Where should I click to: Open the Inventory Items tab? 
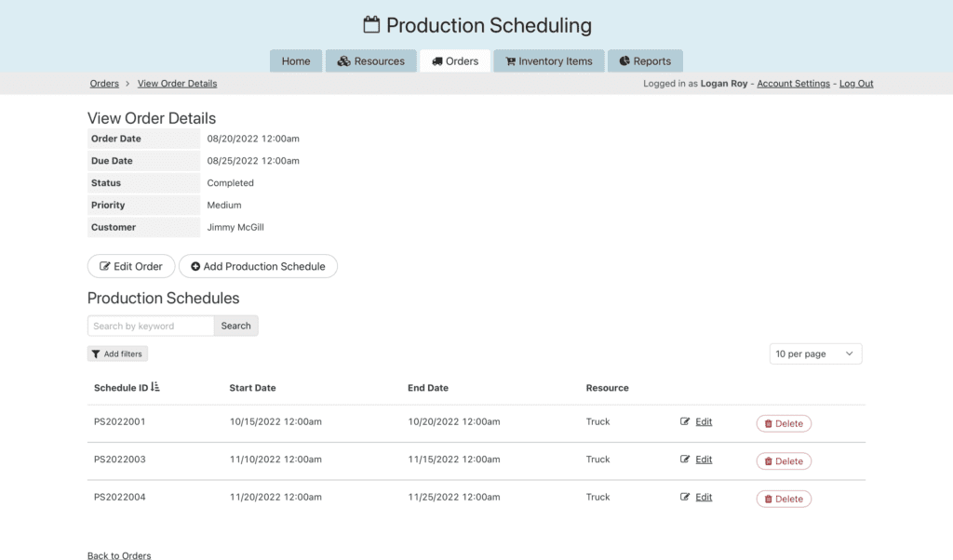pyautogui.click(x=548, y=61)
